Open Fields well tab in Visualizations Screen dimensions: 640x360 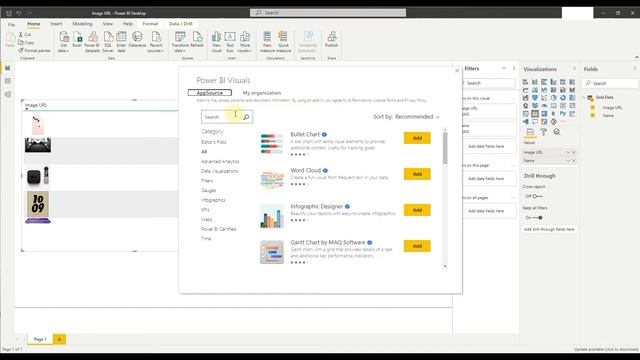[530, 132]
